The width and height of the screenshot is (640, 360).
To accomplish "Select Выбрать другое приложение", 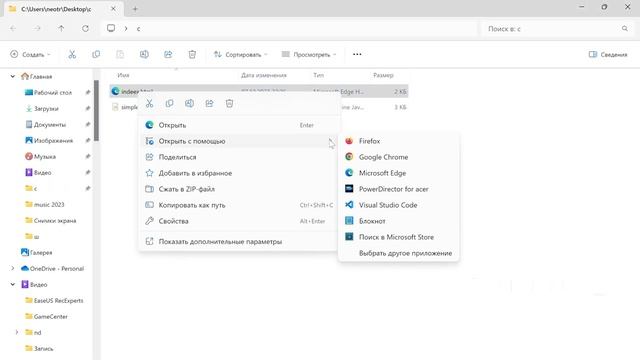I will coord(399,253).
